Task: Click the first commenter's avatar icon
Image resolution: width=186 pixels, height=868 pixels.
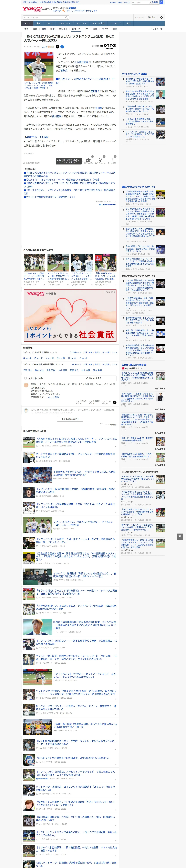Action: point(26,385)
